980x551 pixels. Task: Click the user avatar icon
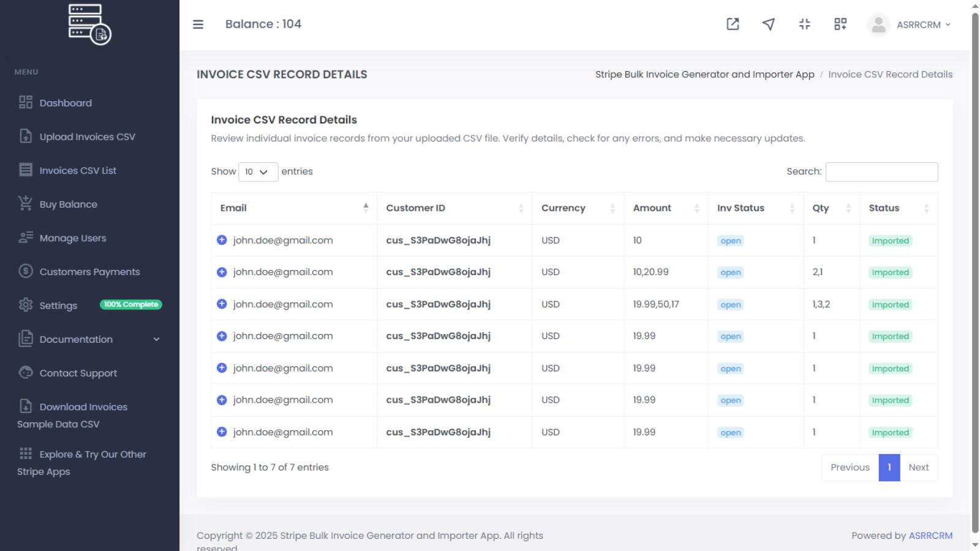coord(878,25)
